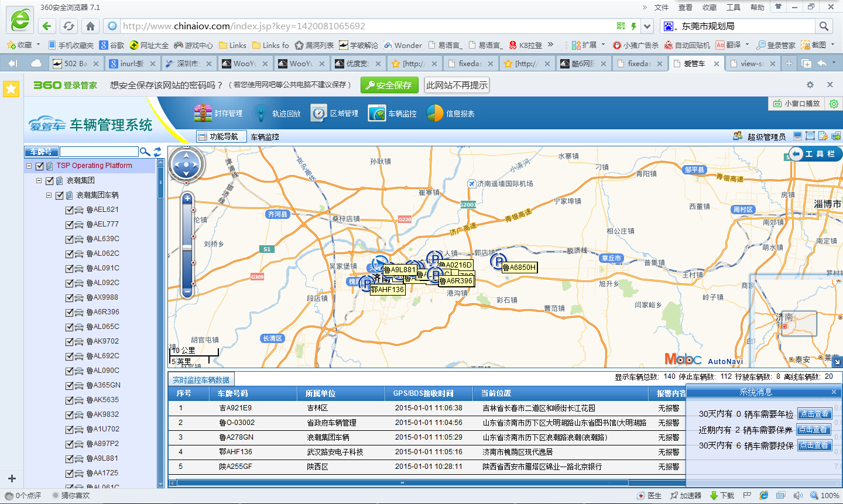Open the 封存管理 archive icon

[x=203, y=113]
